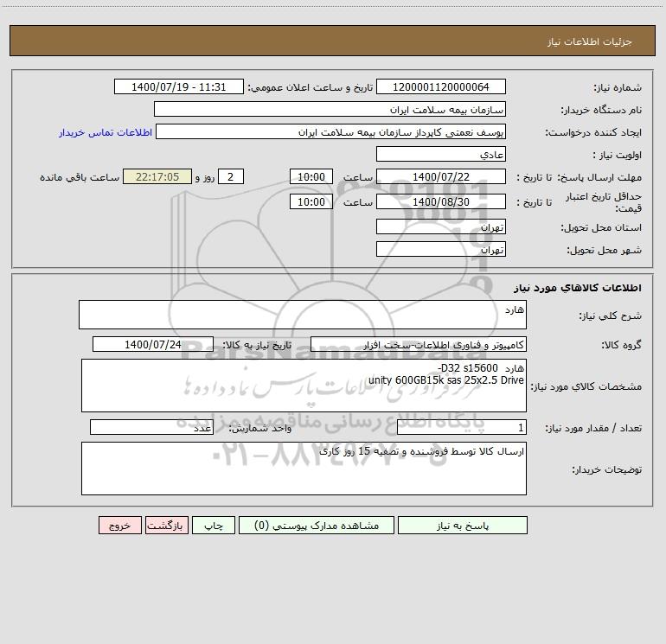Click response deadline time 10:00 field

click(x=311, y=176)
